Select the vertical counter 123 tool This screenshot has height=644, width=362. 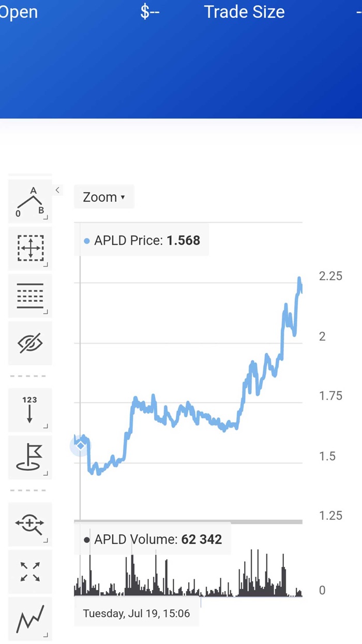[29, 409]
